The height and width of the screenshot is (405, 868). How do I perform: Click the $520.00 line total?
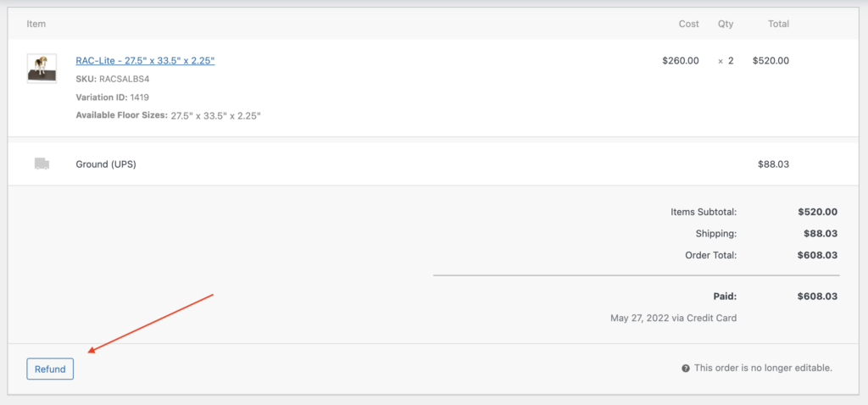pyautogui.click(x=771, y=61)
